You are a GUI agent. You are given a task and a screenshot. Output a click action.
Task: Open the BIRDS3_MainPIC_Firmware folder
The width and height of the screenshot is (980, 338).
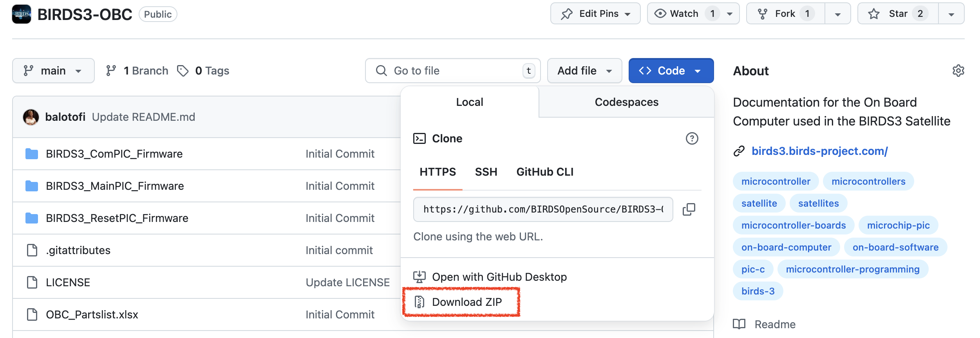tap(115, 186)
